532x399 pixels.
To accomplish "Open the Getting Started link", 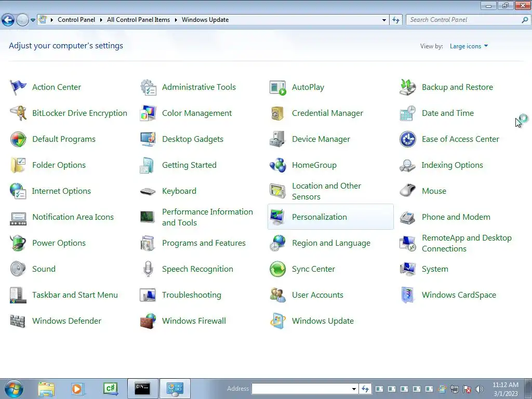I will point(189,165).
